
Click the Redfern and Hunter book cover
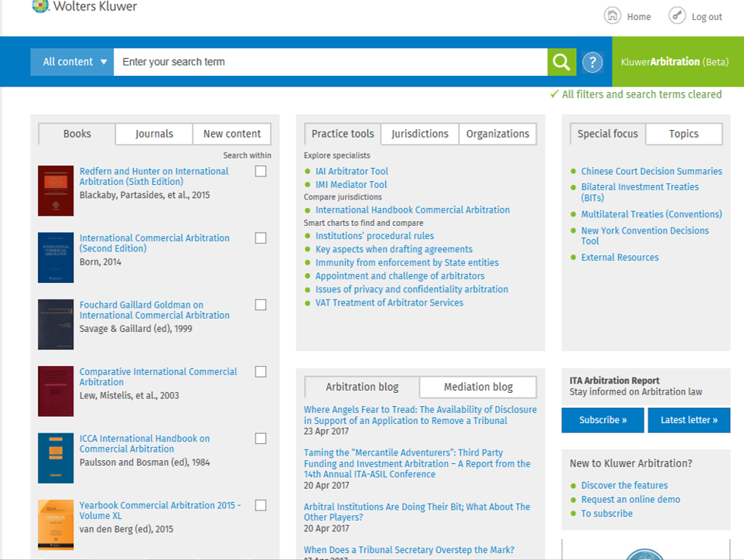pos(56,191)
